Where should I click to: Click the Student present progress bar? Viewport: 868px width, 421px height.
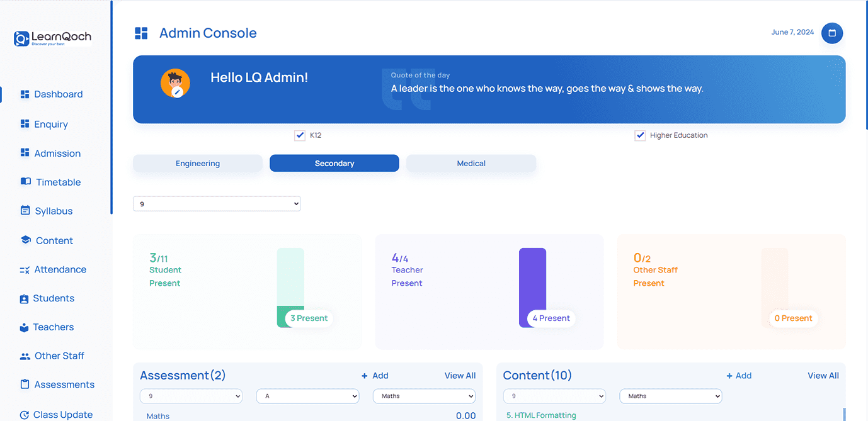point(290,288)
